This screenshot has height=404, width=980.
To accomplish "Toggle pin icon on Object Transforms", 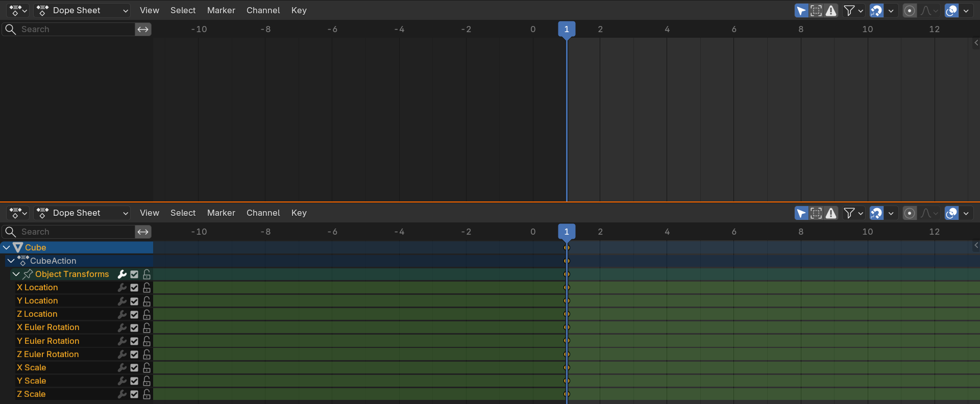I will coord(28,274).
